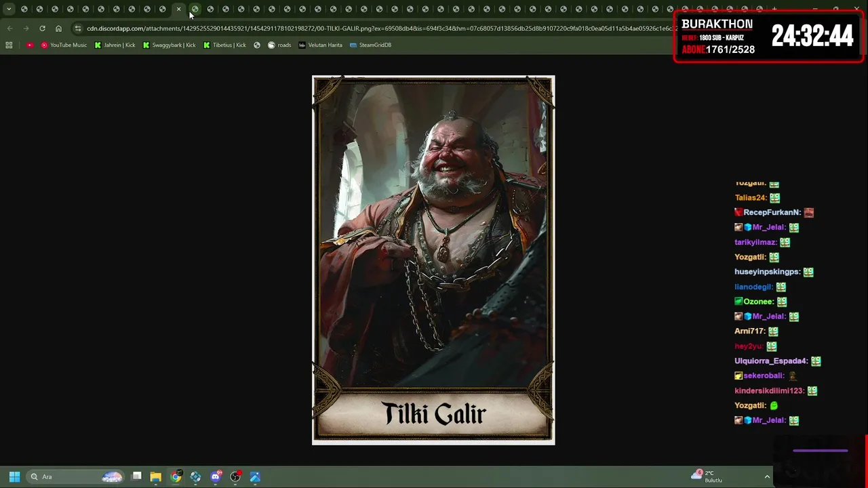
Task: Open the blue diamond app on taskbar
Action: pyautogui.click(x=195, y=476)
